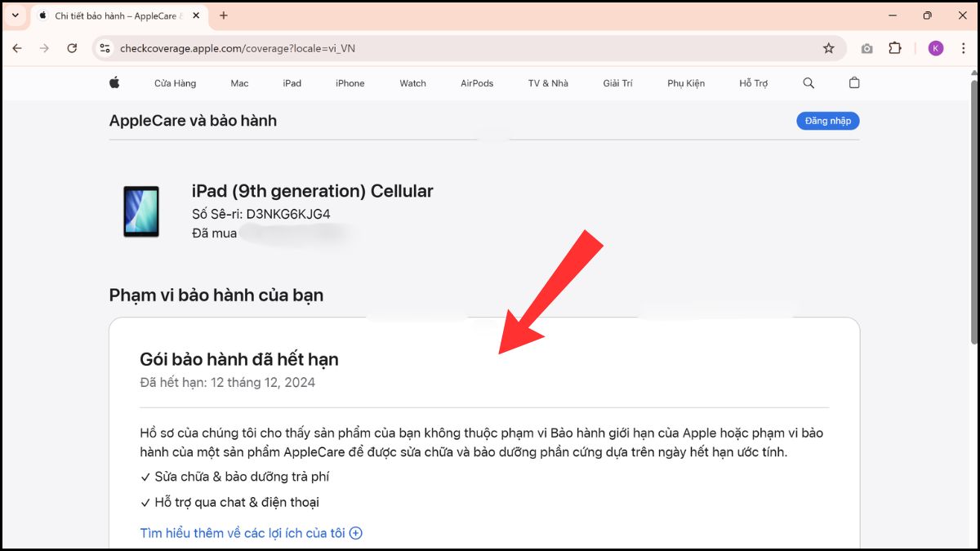980x551 pixels.
Task: Open the shopping bag icon
Action: coord(853,82)
